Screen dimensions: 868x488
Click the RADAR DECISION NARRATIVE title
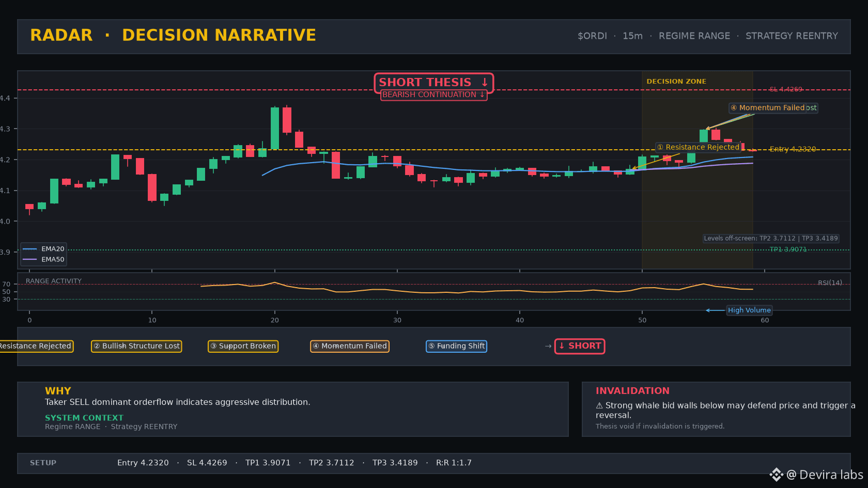click(173, 35)
